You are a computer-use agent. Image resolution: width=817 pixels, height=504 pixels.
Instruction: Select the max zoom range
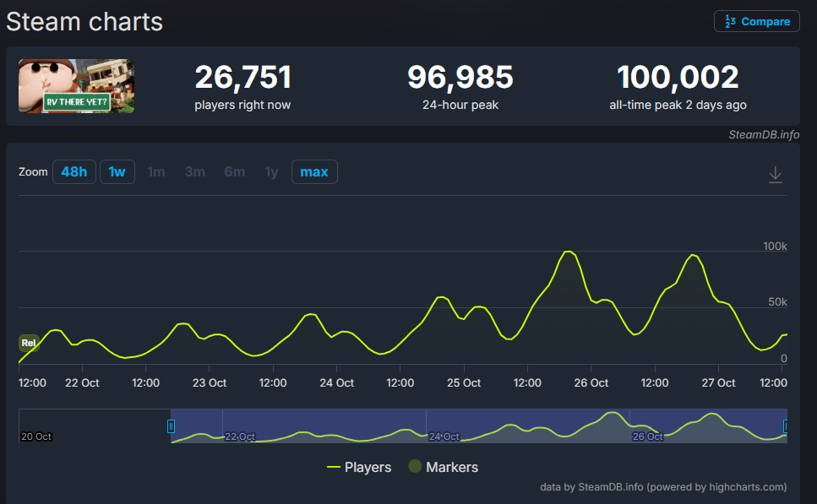314,172
